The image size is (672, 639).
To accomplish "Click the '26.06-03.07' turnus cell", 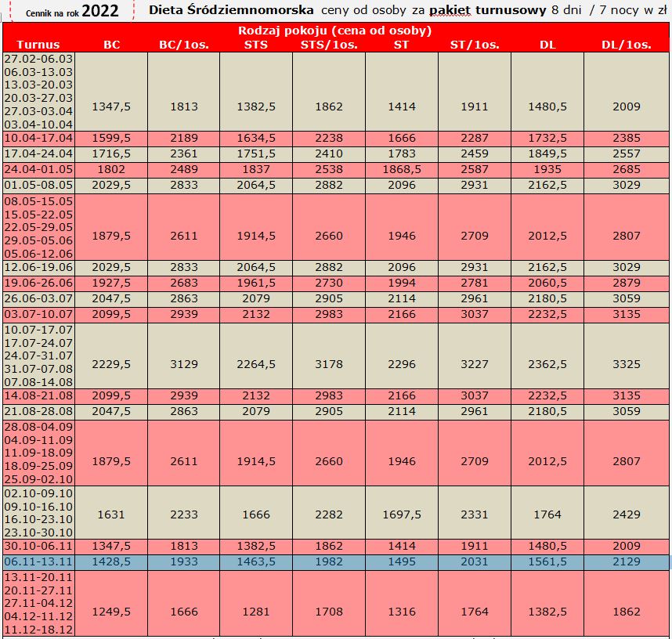I will point(38,299).
